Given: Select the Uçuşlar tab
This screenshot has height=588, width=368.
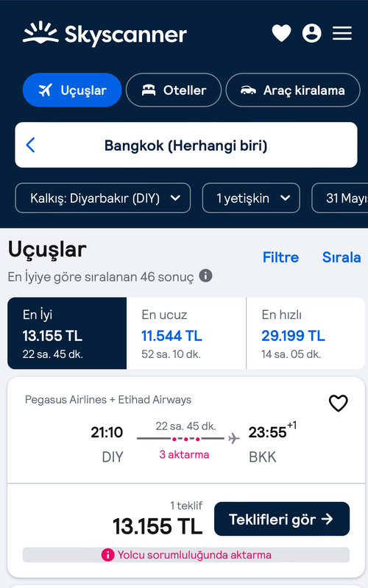Looking at the screenshot, I should pos(72,90).
